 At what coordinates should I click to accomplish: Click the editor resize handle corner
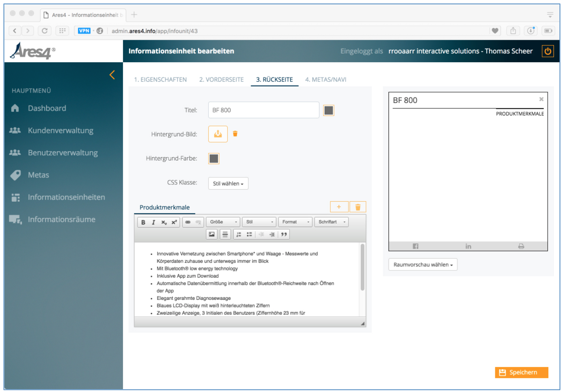363,323
